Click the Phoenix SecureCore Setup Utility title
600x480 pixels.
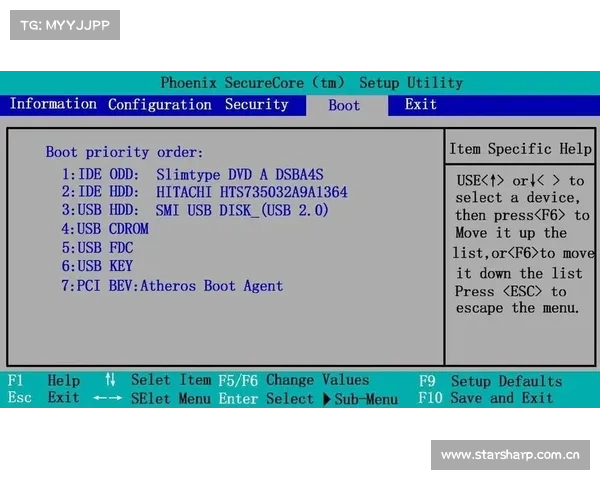click(311, 83)
